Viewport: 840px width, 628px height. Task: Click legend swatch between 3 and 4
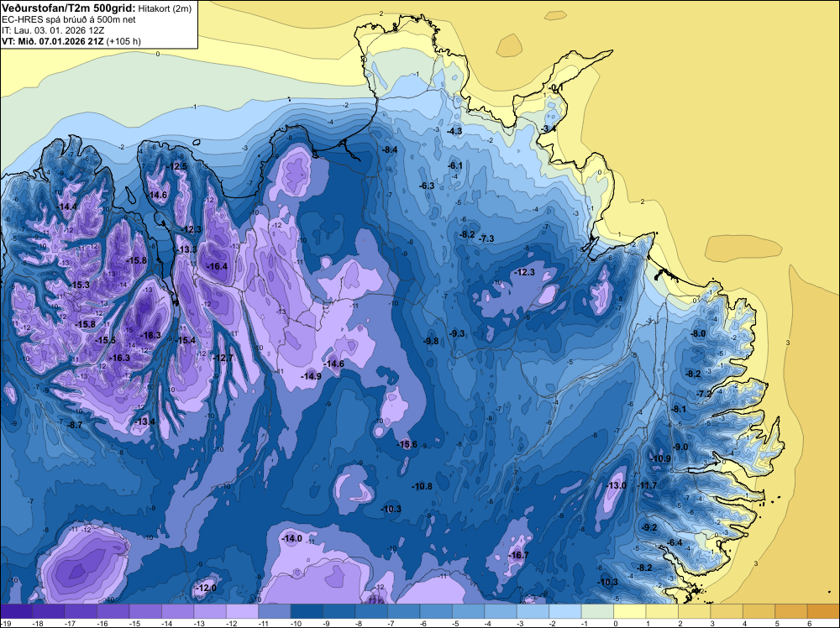point(727,611)
